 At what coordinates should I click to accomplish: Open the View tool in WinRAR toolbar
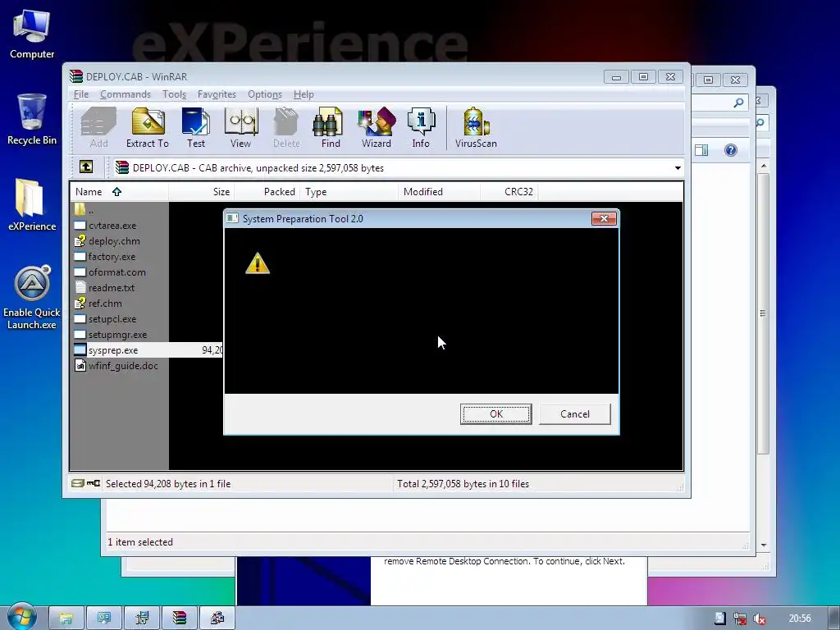[240, 127]
